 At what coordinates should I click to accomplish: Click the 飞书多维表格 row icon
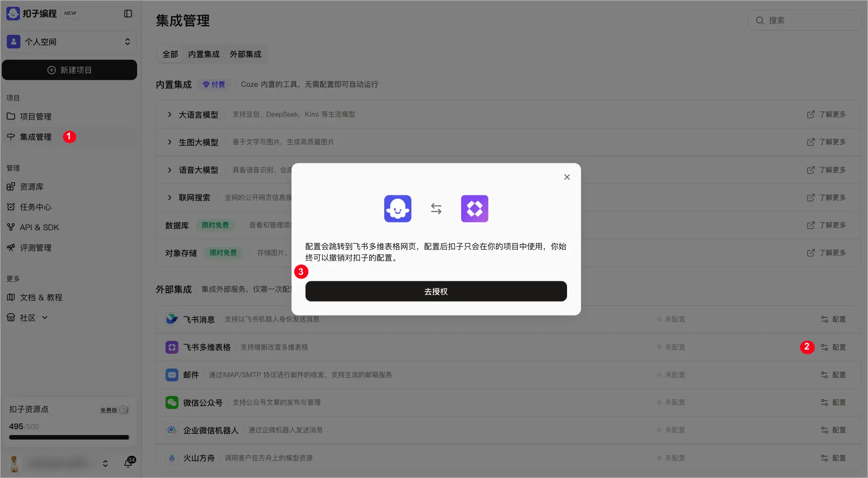click(x=172, y=347)
